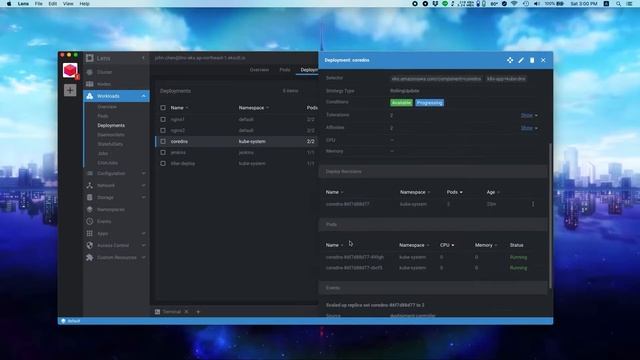Open the Help menu
This screenshot has height=360, width=640.
(84, 4)
